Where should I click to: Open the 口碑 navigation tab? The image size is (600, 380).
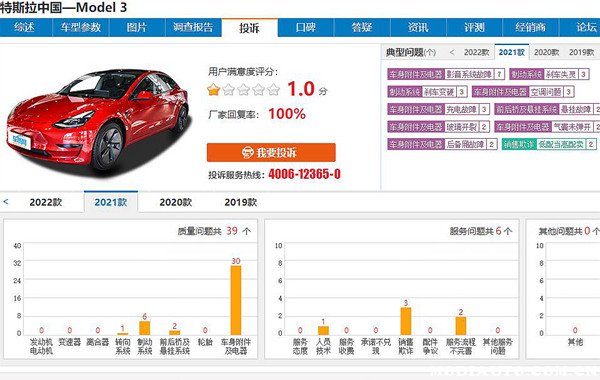tap(306, 28)
